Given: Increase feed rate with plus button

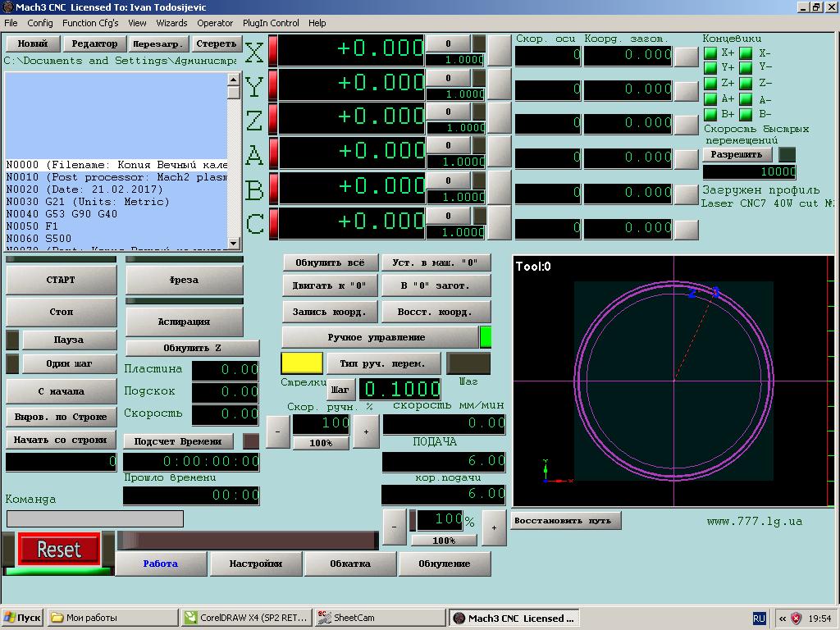Looking at the screenshot, I should pos(494,527).
